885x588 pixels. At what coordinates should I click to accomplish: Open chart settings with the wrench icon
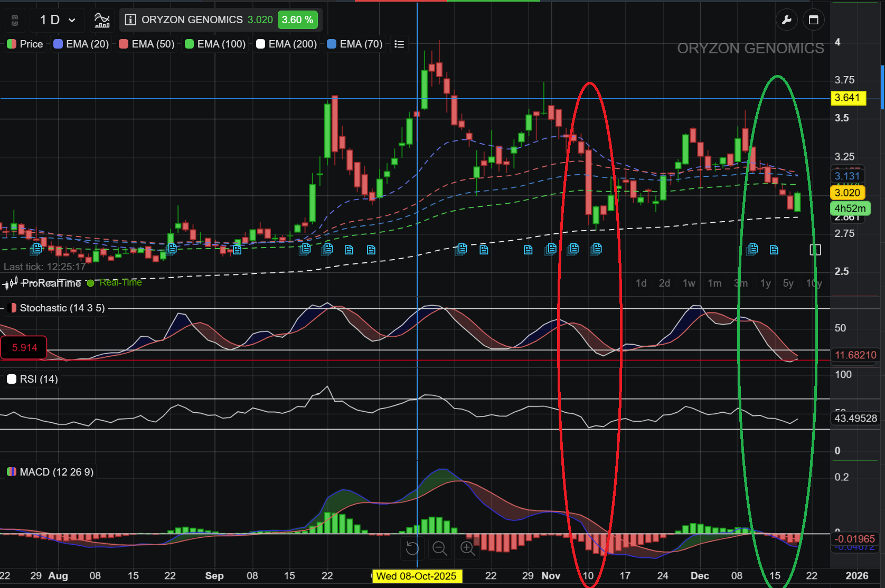(786, 20)
